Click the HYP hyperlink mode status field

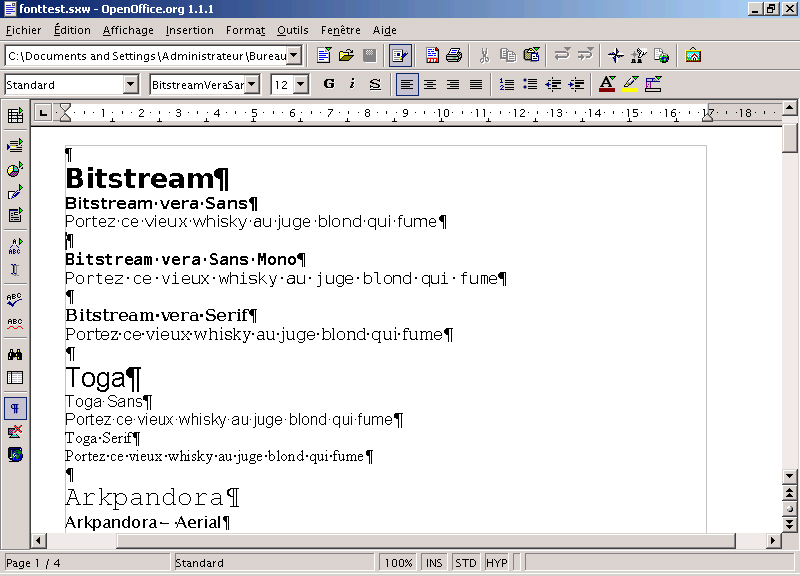coord(497,563)
